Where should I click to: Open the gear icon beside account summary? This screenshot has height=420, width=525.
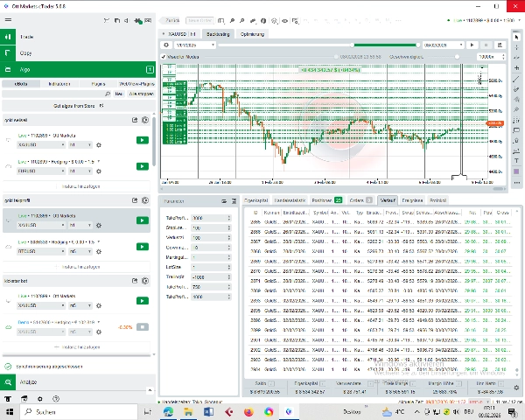pos(516,387)
